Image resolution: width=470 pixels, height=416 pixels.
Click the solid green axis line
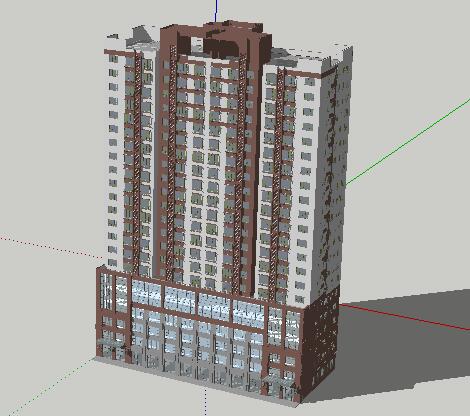[408, 142]
